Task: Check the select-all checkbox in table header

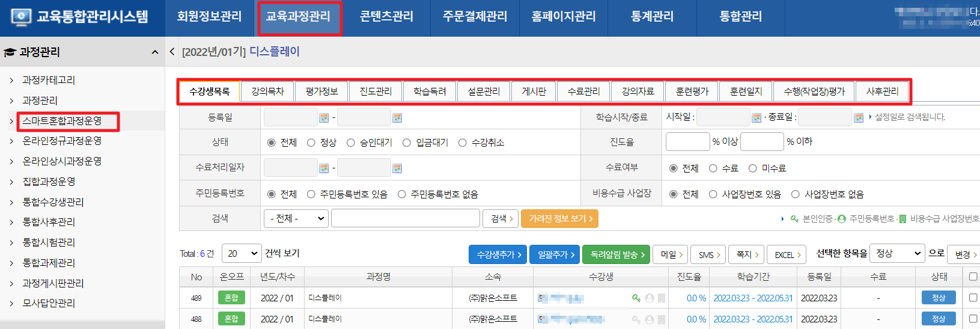Action: [973, 277]
